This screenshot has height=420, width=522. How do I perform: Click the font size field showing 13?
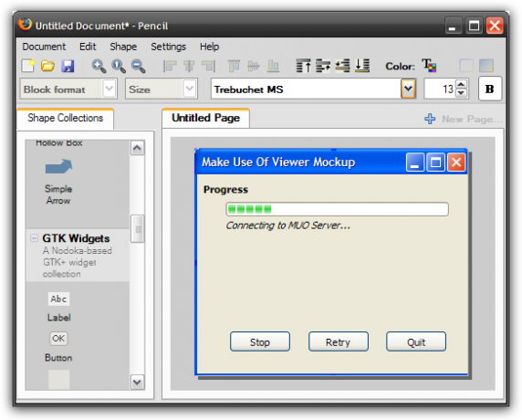tap(440, 89)
